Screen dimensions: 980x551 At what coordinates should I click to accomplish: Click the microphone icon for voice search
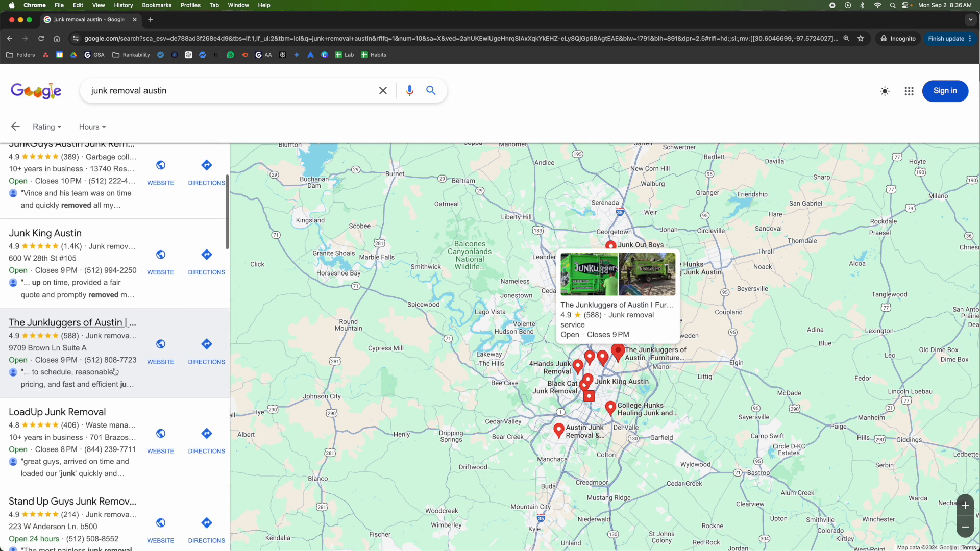click(410, 90)
